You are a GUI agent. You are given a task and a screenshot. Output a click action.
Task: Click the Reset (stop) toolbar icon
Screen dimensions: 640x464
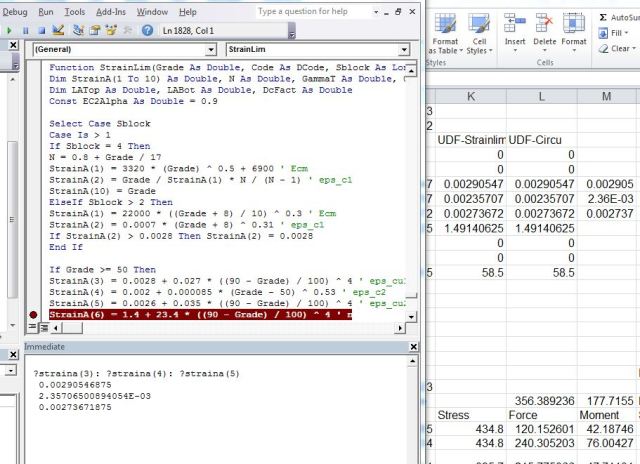39,31
